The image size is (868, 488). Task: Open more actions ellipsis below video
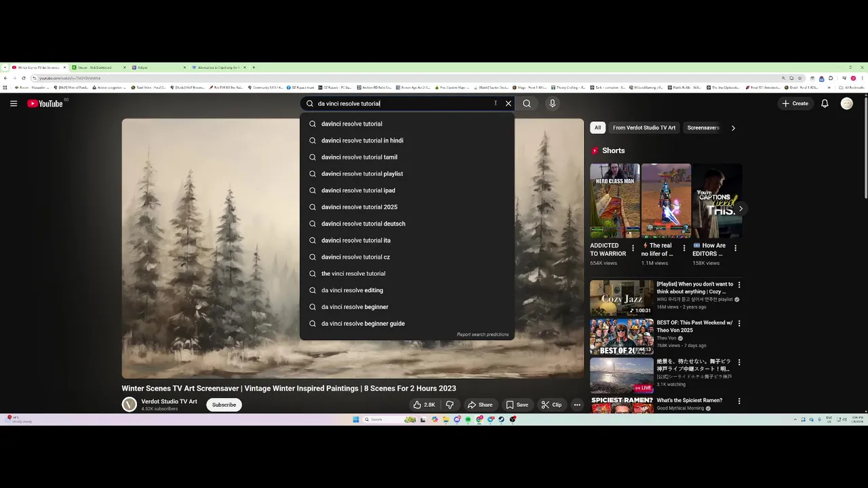(577, 405)
